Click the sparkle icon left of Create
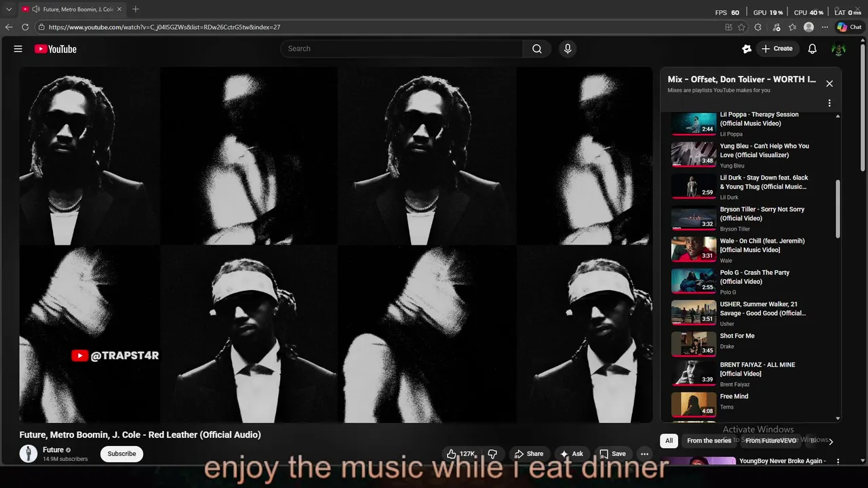 click(x=747, y=49)
